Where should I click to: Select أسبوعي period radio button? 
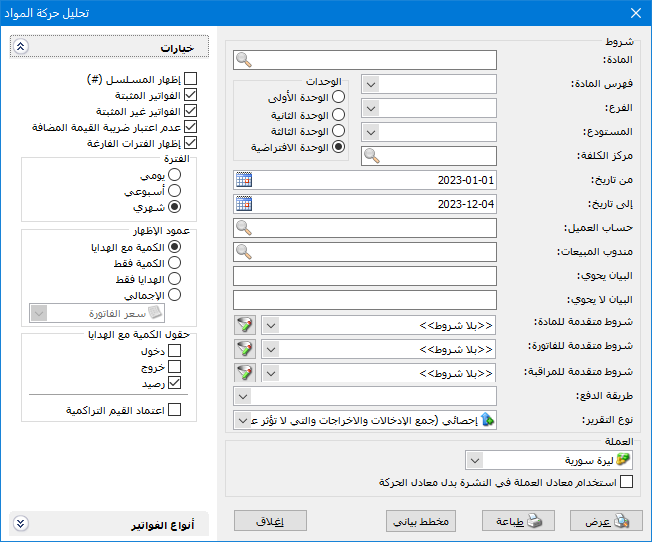click(x=174, y=191)
